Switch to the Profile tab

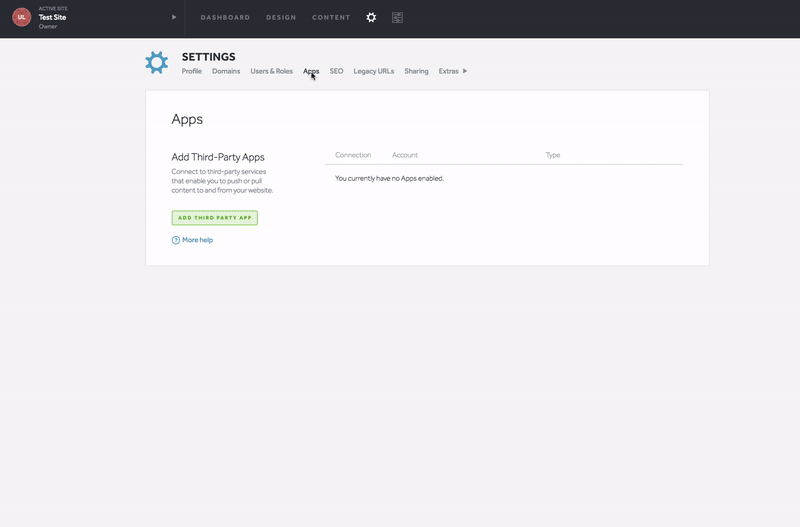(x=192, y=71)
